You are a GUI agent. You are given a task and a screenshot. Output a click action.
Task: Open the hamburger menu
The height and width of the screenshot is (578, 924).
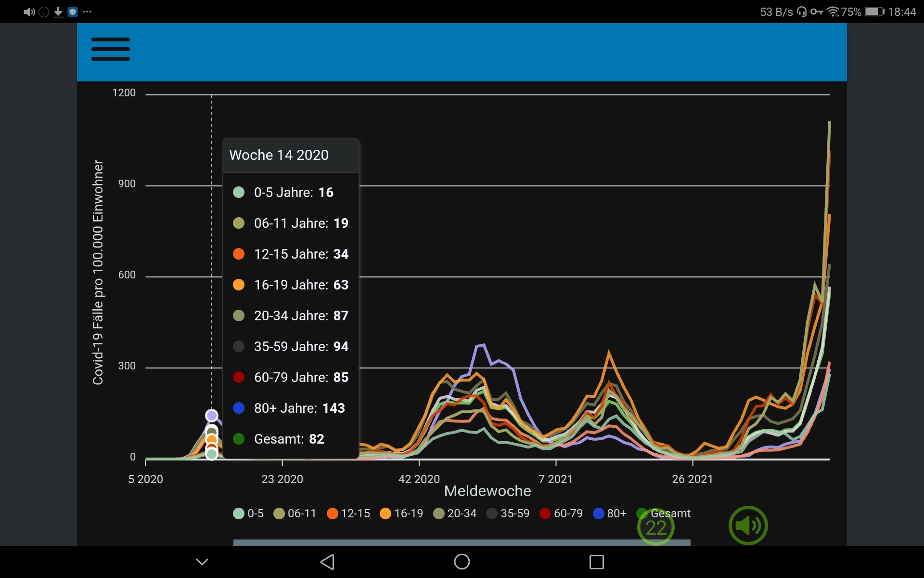coord(111,49)
